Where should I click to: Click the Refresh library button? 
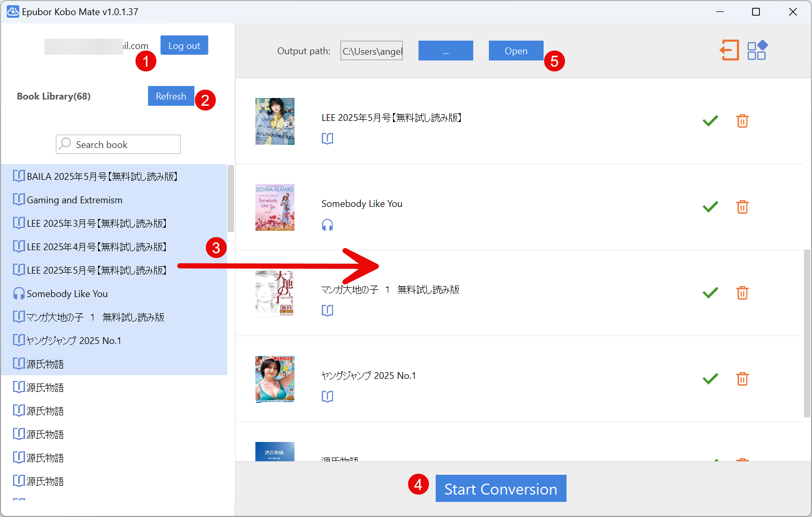pos(171,96)
